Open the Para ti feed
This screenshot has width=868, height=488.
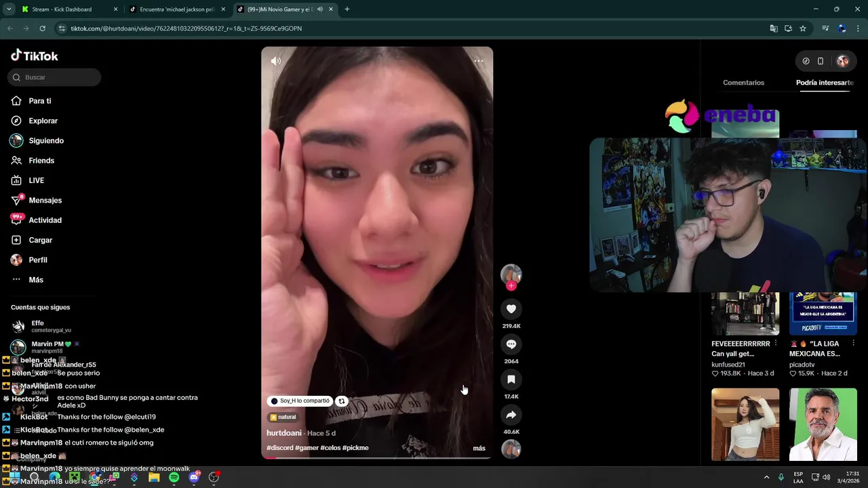coord(31,101)
